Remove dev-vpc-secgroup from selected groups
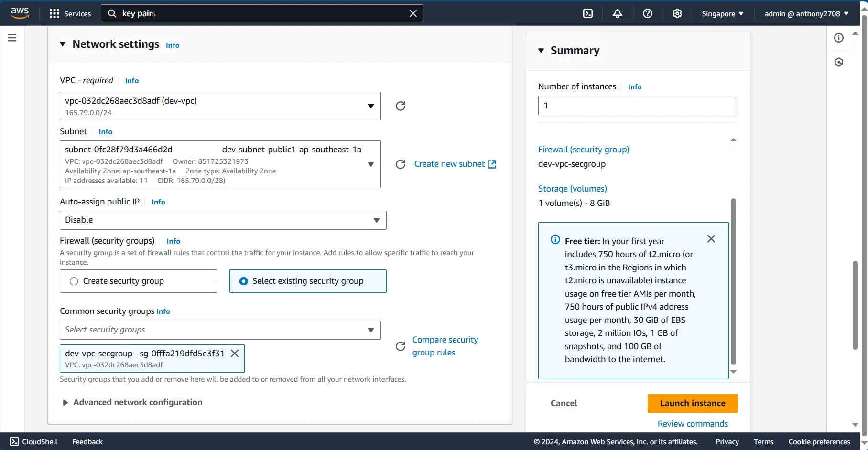Viewport: 868px width, 450px height. click(235, 354)
